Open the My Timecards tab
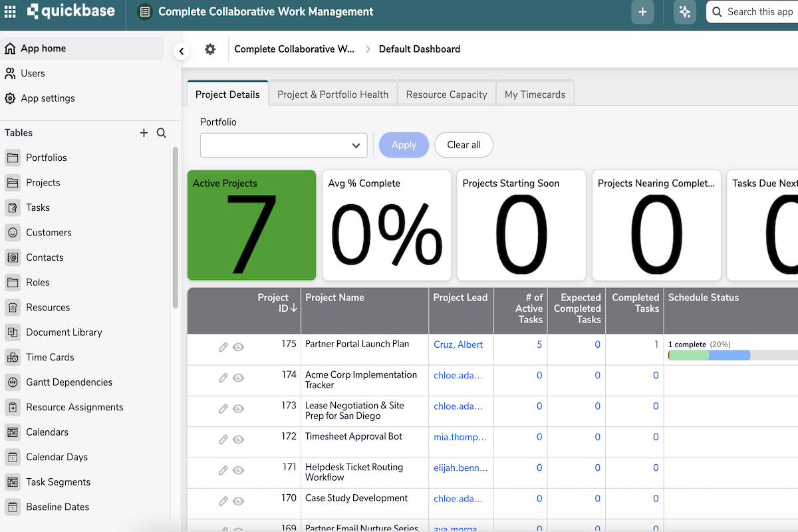 pos(535,94)
